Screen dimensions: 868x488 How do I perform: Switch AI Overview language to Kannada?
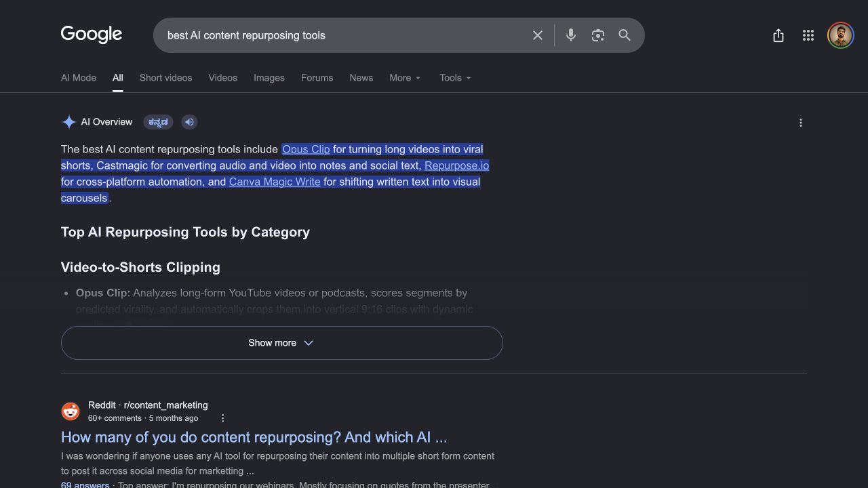click(159, 122)
